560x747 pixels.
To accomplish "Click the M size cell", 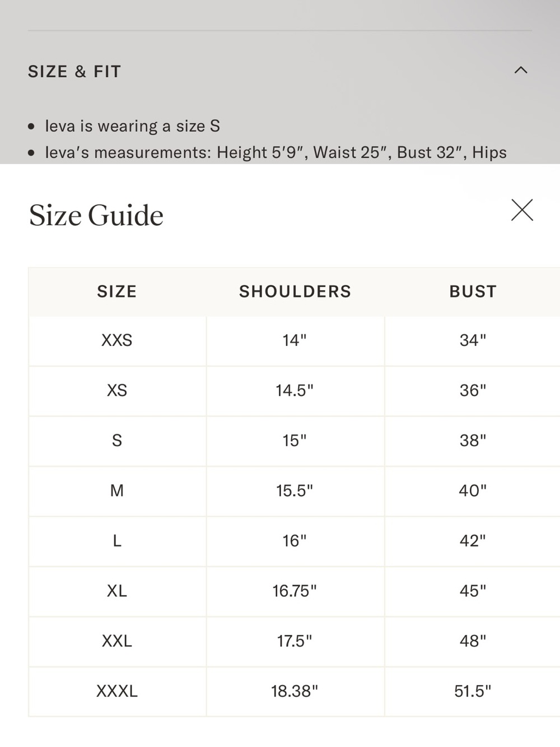I will tap(117, 490).
